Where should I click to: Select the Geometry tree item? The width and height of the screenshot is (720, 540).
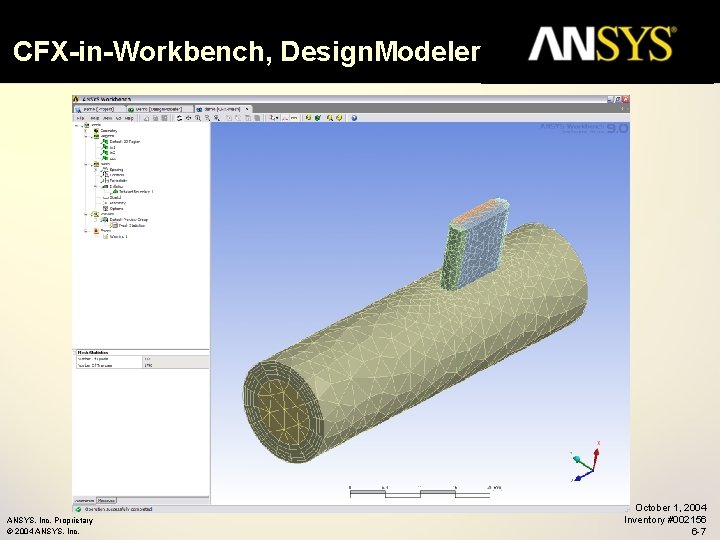tap(109, 131)
